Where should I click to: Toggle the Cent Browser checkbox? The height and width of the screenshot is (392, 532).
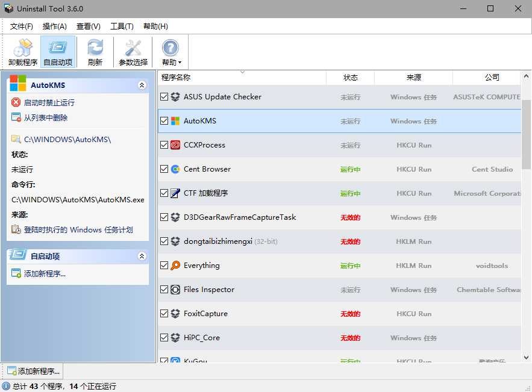[x=164, y=169]
